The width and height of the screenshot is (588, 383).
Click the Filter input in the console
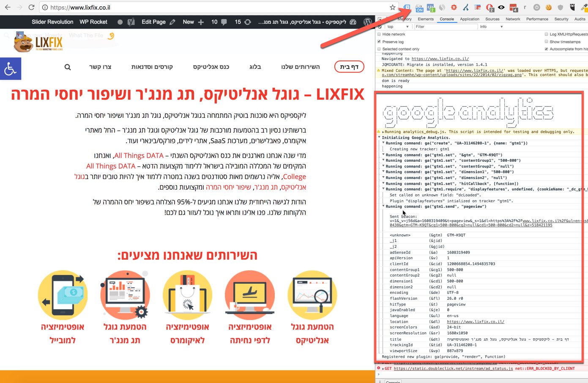(445, 27)
